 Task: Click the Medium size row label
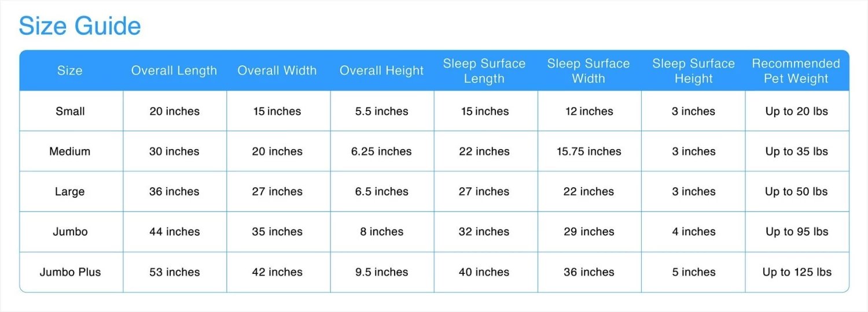pos(70,151)
